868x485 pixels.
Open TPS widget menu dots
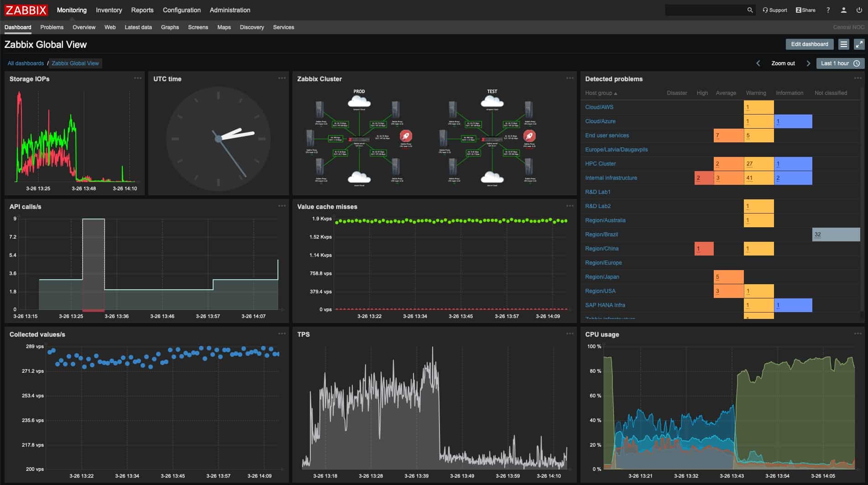pos(570,334)
